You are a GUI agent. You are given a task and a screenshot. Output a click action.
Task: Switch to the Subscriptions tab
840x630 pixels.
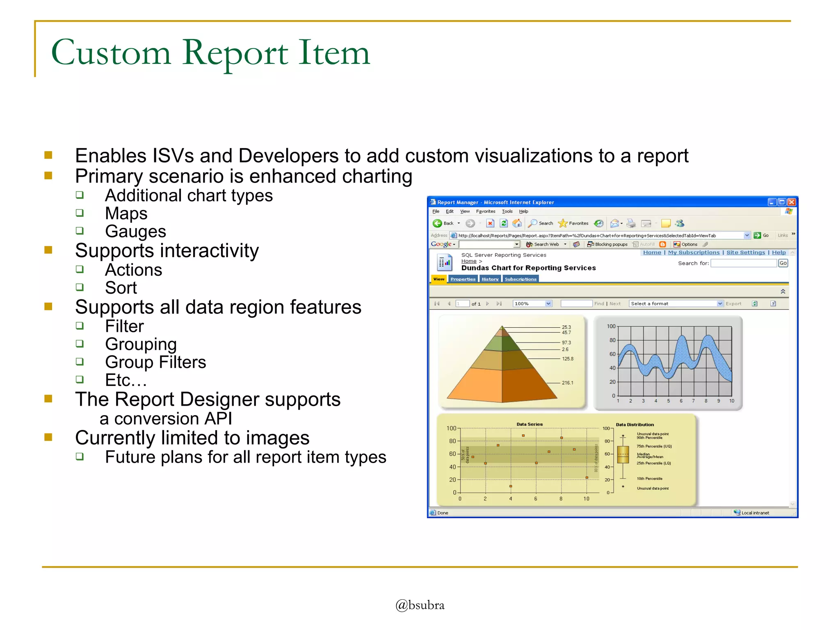click(520, 279)
